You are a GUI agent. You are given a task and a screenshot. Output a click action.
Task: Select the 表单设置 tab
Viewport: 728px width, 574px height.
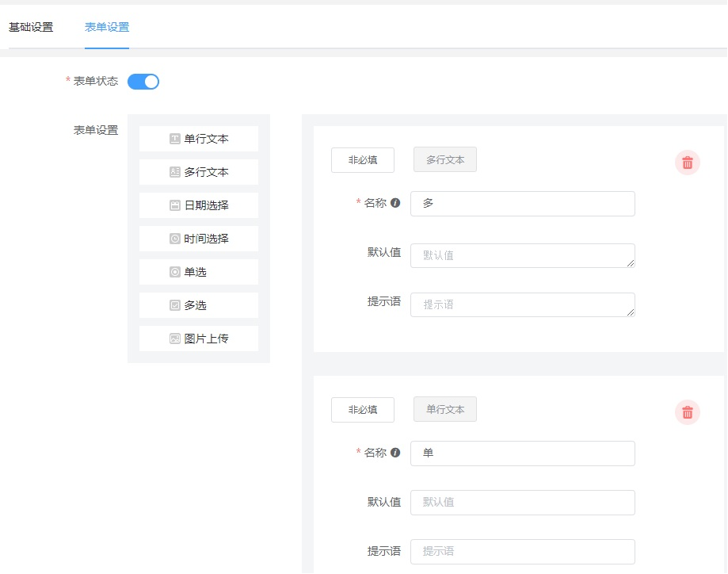pos(107,28)
